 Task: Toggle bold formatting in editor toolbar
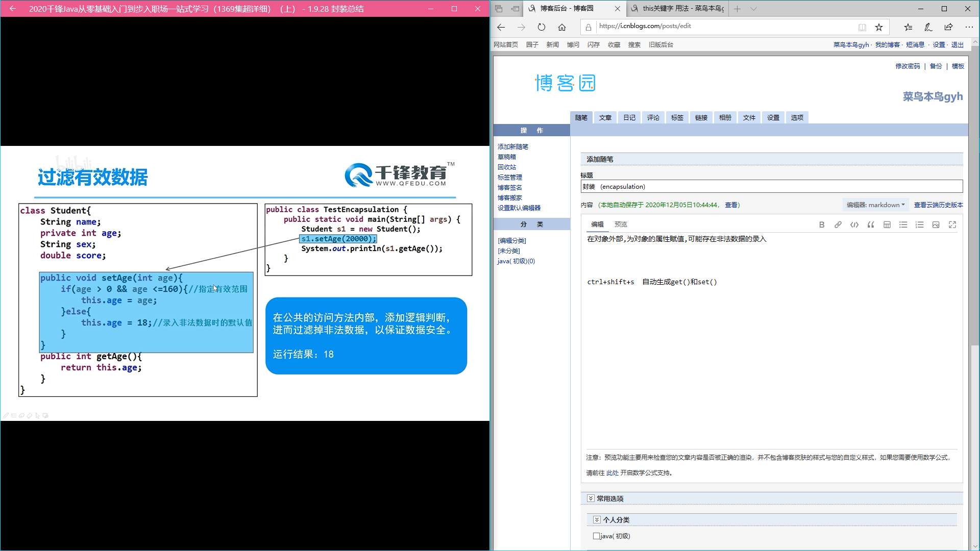click(x=821, y=225)
